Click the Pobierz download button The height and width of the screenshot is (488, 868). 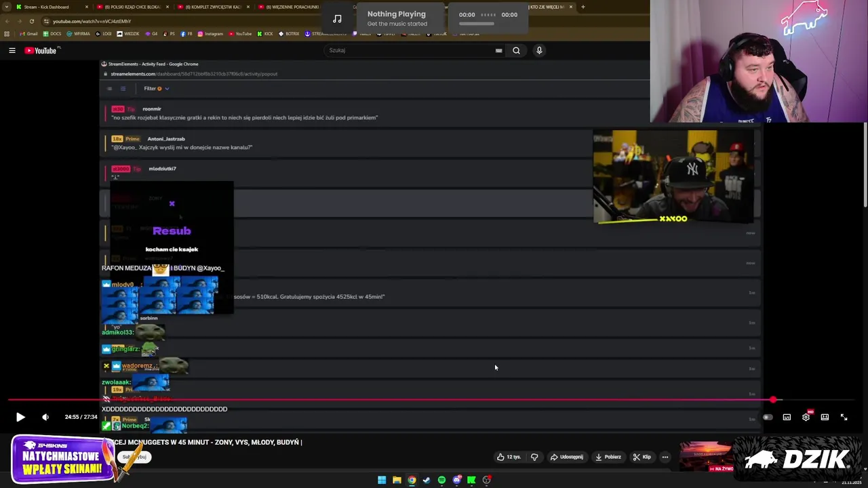[x=608, y=457]
